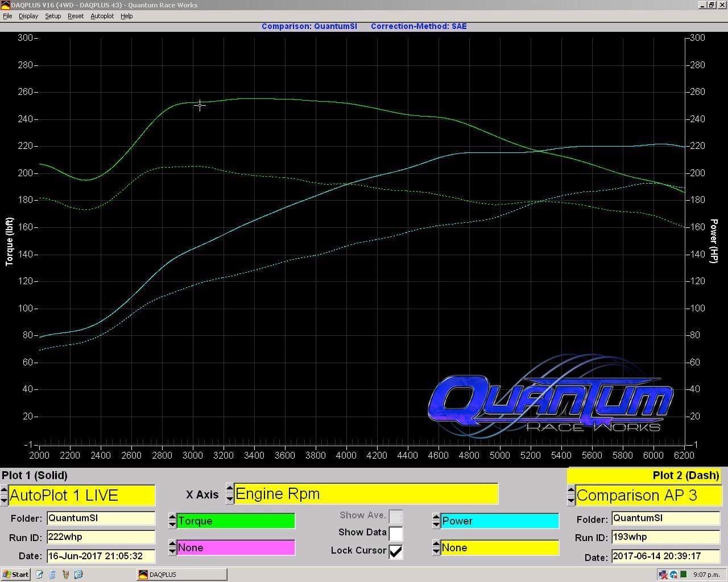Open the Help menu
Viewport: 728px width, 582px height.
pos(126,16)
